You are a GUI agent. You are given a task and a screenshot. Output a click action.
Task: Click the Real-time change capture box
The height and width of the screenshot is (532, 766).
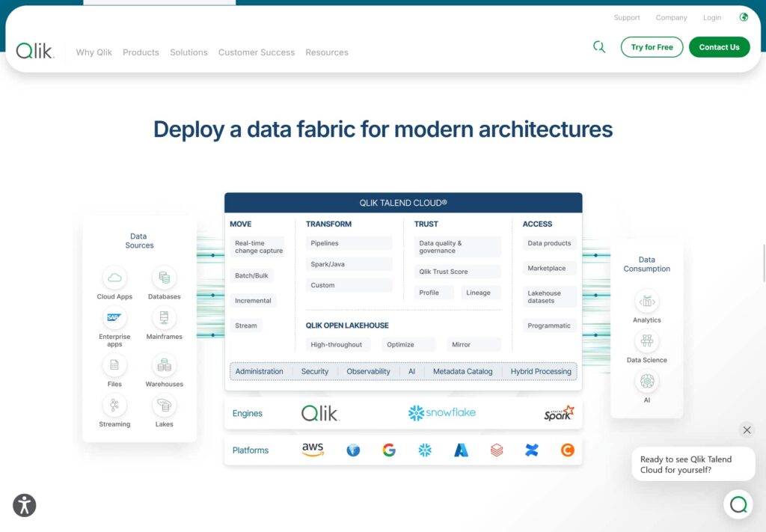click(x=257, y=247)
